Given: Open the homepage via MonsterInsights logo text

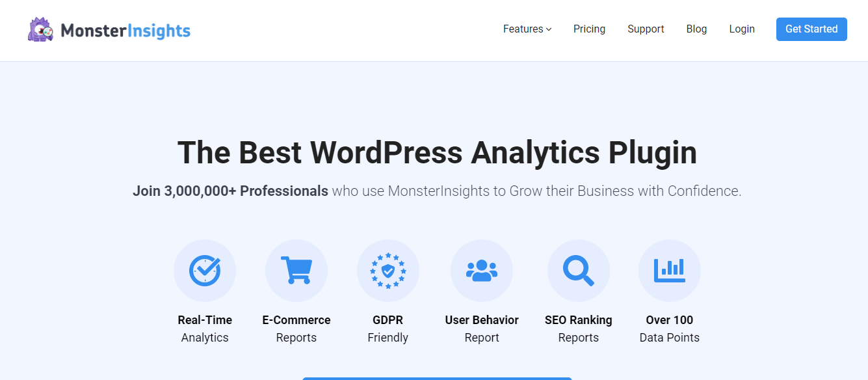Looking at the screenshot, I should 125,29.
